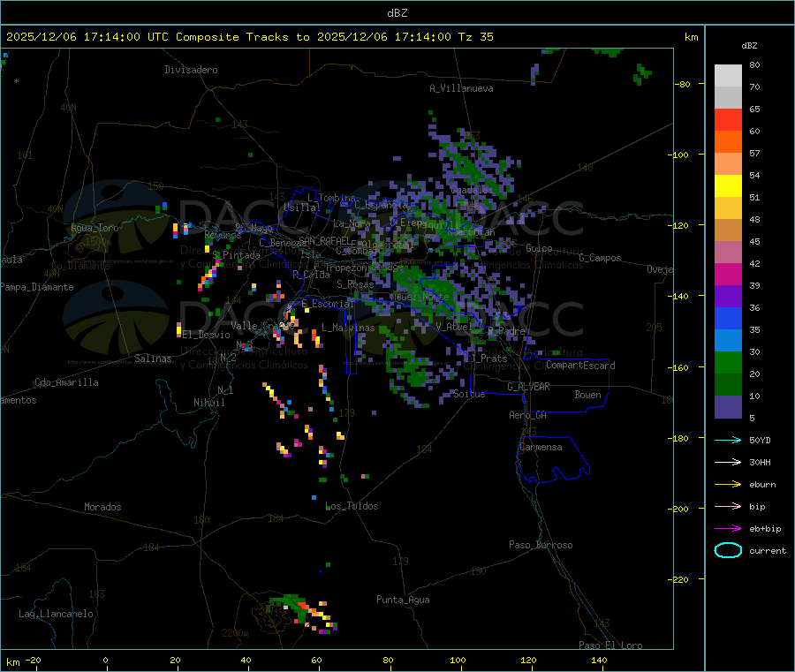Click the 100 km horizontal axis tick
The width and height of the screenshot is (795, 672).
[x=458, y=660]
